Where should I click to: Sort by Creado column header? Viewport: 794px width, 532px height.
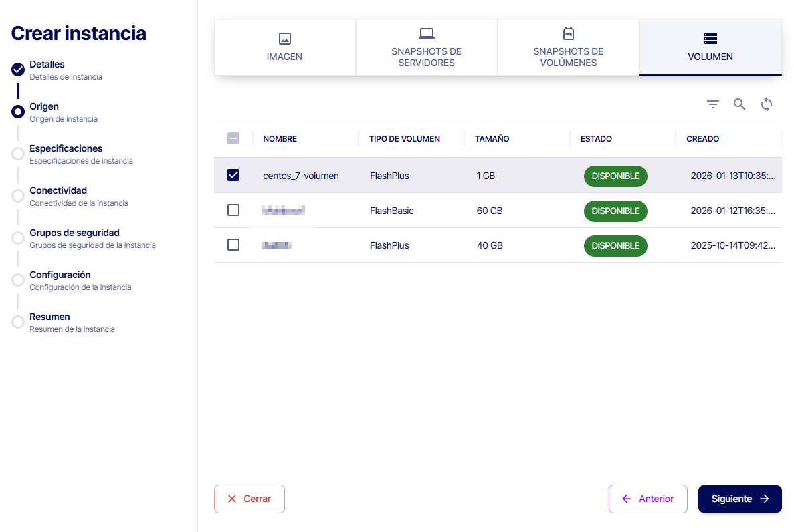pyautogui.click(x=702, y=139)
